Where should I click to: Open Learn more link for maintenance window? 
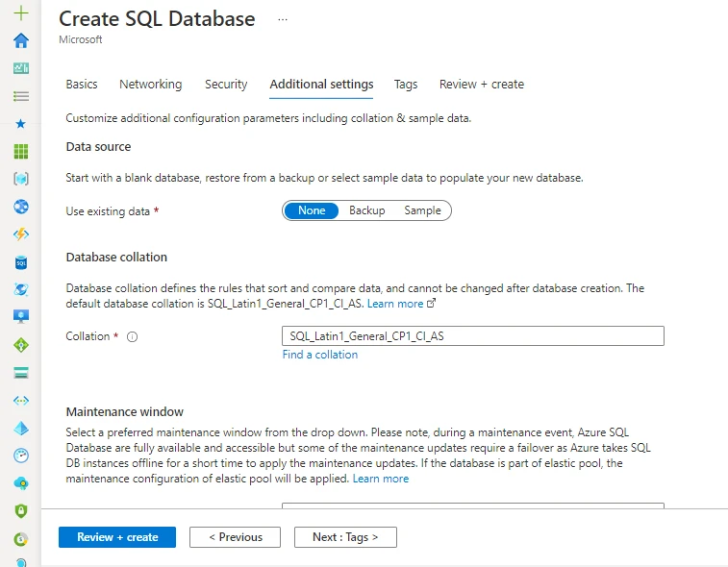tap(381, 479)
